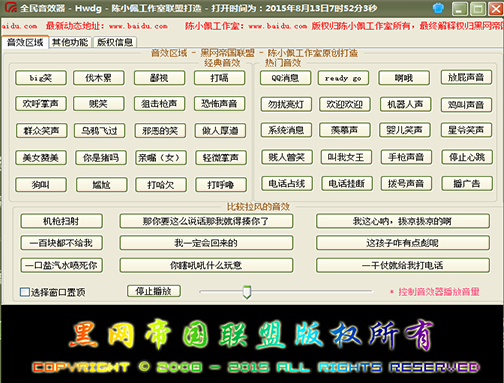Open the 版权信息 tab
This screenshot has height=383, width=504.
[x=115, y=42]
